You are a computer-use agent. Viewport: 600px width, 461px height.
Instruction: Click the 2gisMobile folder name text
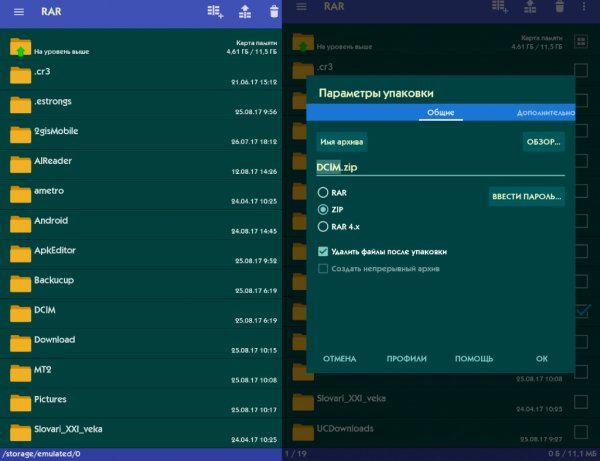point(56,131)
